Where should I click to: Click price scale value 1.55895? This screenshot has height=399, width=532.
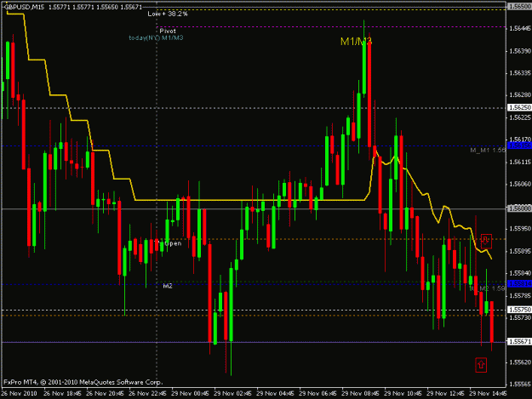(520, 251)
